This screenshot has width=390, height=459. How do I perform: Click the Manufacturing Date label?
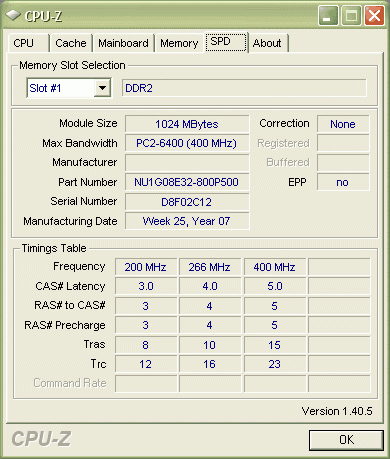pyautogui.click(x=70, y=221)
